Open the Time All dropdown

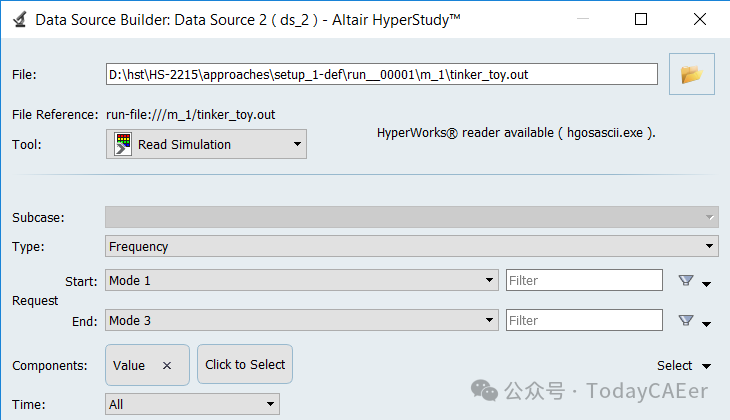(x=192, y=404)
